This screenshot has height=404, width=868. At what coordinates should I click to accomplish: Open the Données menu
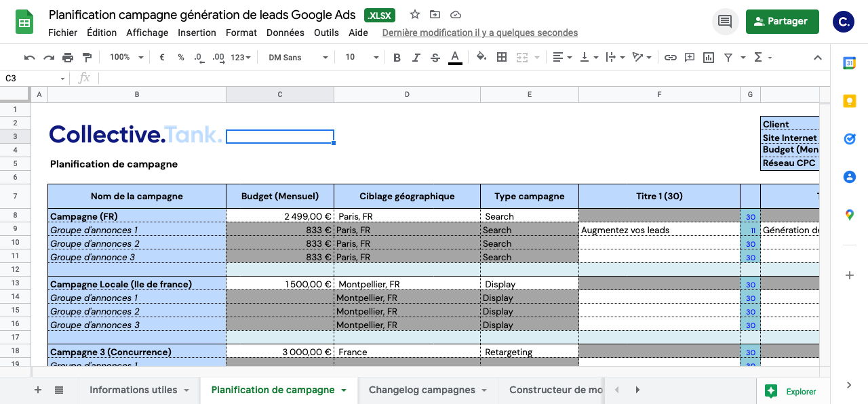pyautogui.click(x=285, y=33)
